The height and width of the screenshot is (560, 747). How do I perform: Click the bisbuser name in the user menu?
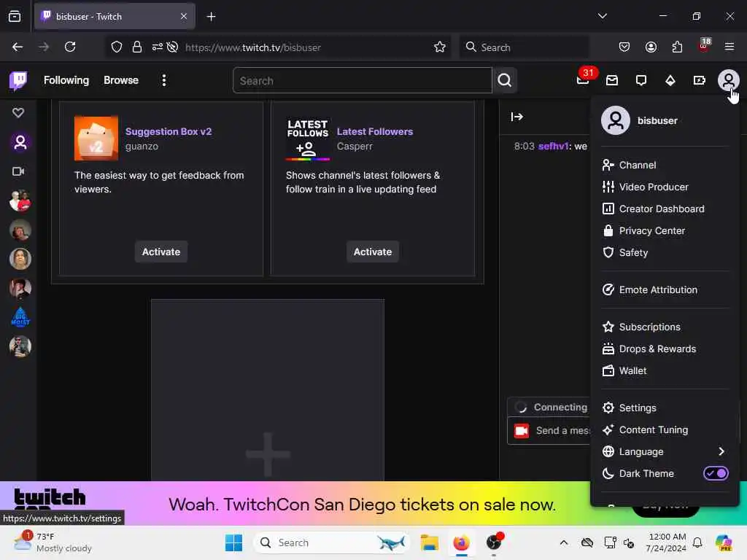(x=657, y=121)
